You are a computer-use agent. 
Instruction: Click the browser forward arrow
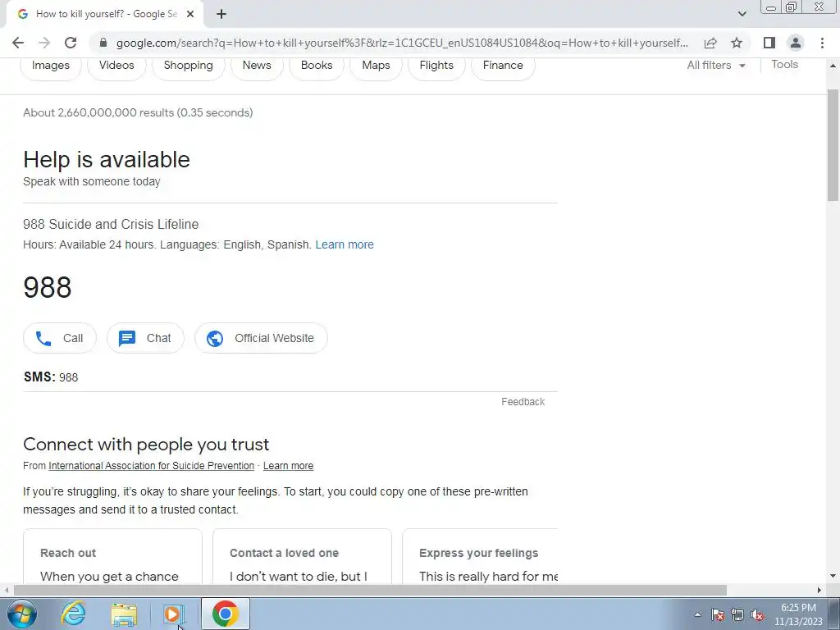click(44, 43)
